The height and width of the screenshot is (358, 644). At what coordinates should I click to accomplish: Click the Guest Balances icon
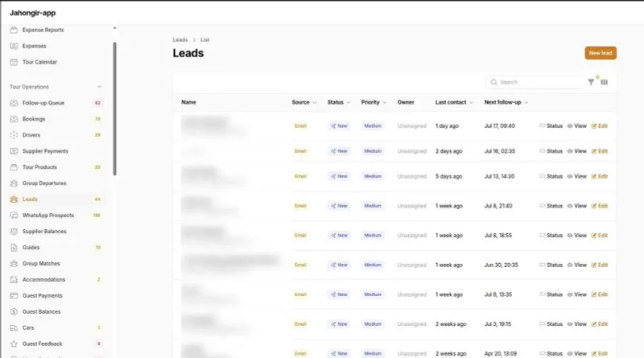tap(14, 311)
